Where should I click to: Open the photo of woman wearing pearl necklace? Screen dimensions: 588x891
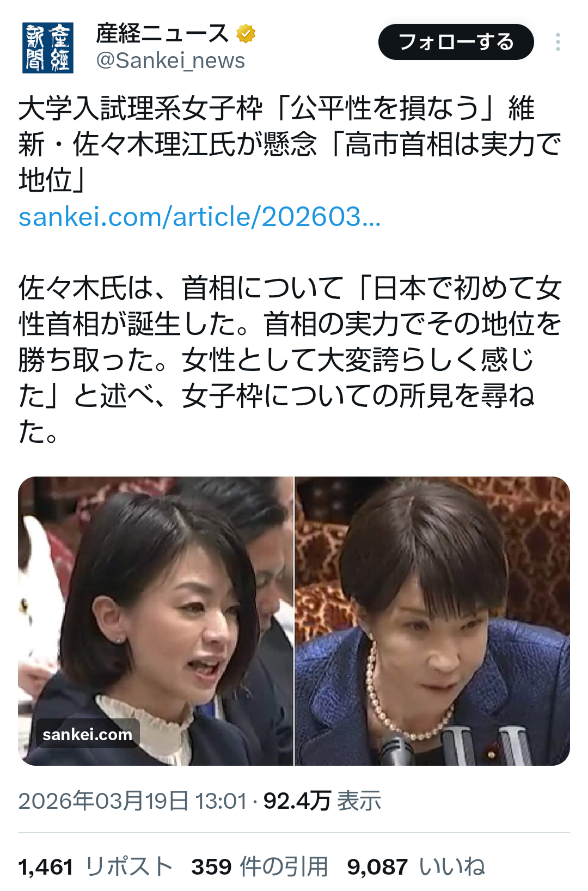click(x=432, y=621)
